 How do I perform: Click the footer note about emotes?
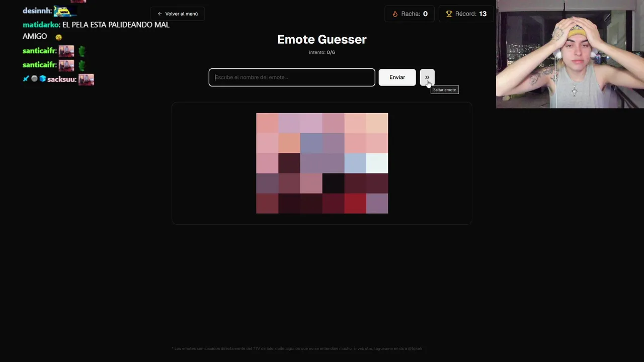click(x=297, y=348)
